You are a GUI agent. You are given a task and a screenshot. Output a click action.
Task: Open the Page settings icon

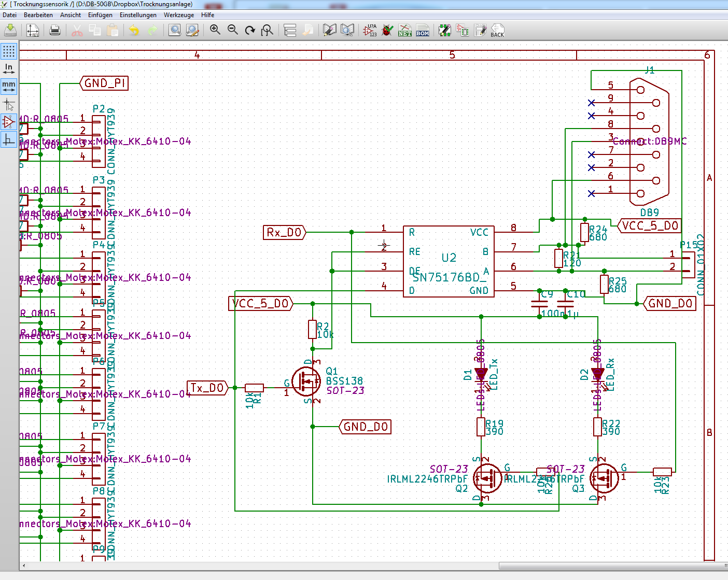[x=33, y=30]
